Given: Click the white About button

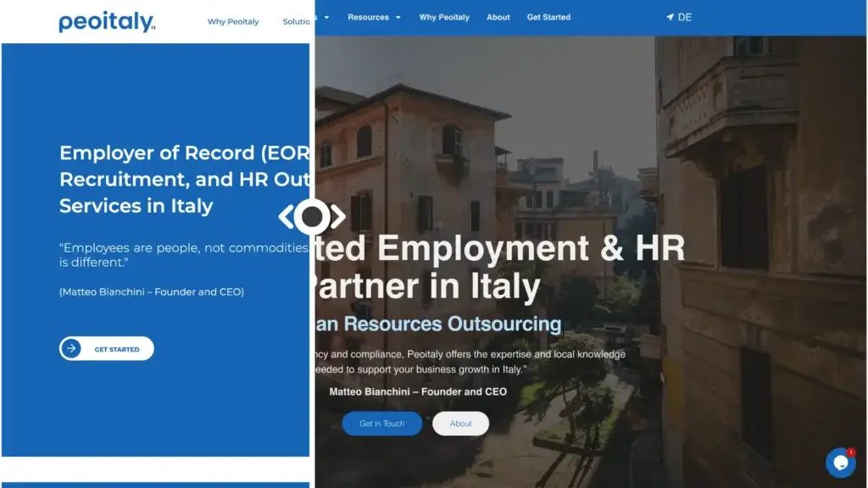Looking at the screenshot, I should [x=460, y=424].
